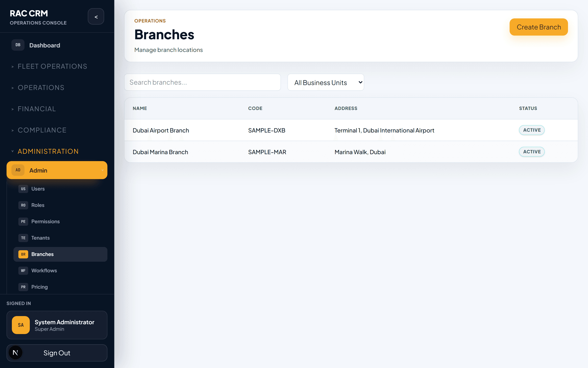This screenshot has height=368, width=588.
Task: Open the All Business Units dropdown
Action: pos(326,83)
